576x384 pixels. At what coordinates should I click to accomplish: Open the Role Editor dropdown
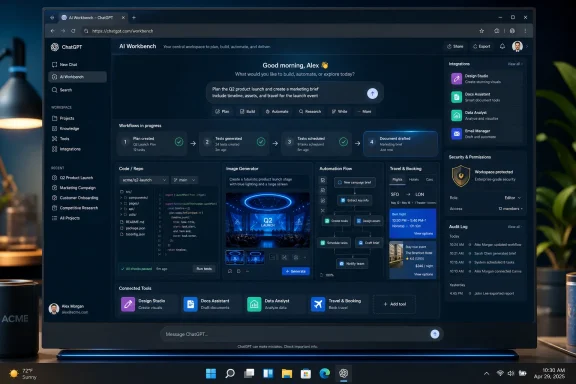click(513, 198)
